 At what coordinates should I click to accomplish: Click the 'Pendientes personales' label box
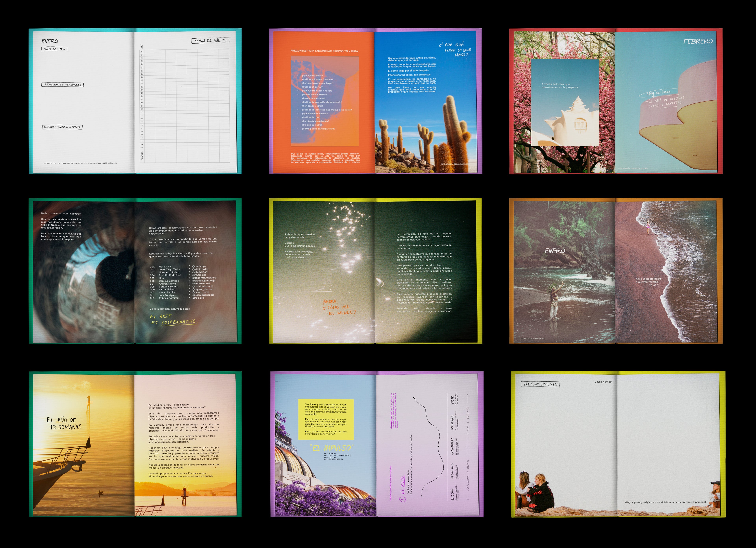pos(62,84)
